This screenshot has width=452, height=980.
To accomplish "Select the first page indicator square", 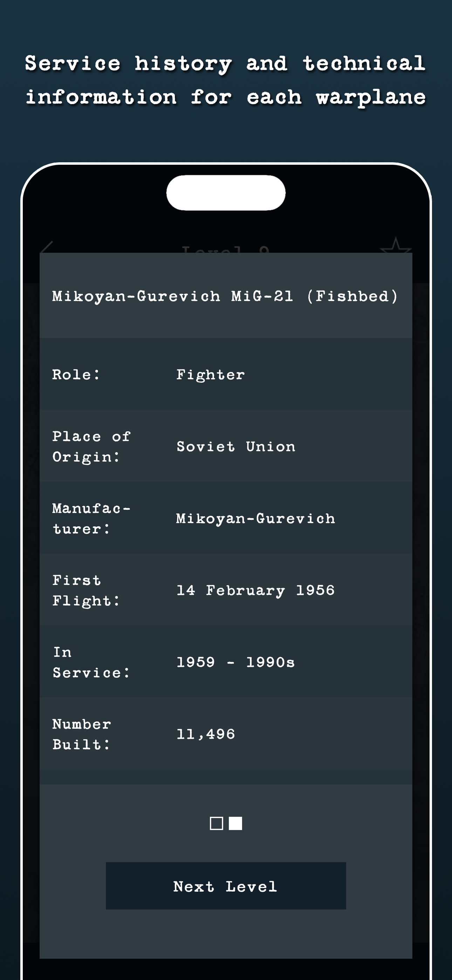I will pos(217,823).
